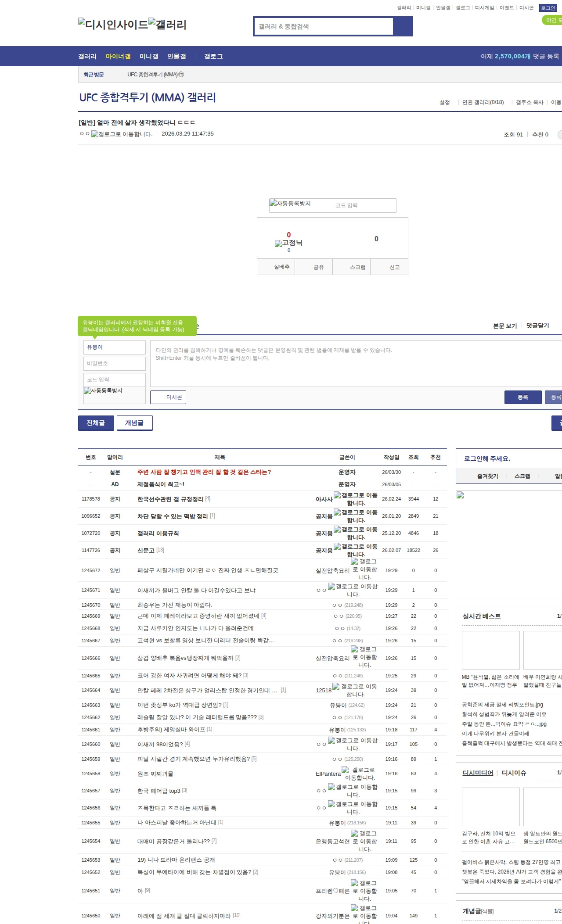Focus the 갤러리 & 통합검색 search field
Screen dimensions: 562x924
tap(324, 26)
